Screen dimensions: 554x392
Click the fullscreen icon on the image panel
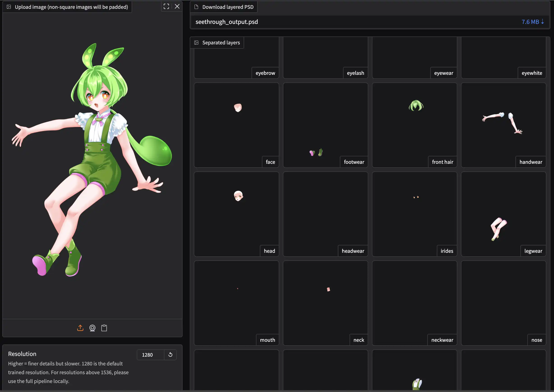point(166,7)
